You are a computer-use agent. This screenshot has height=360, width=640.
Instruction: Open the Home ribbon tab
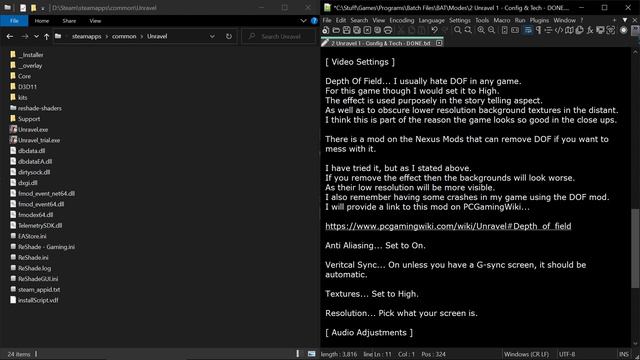42,21
